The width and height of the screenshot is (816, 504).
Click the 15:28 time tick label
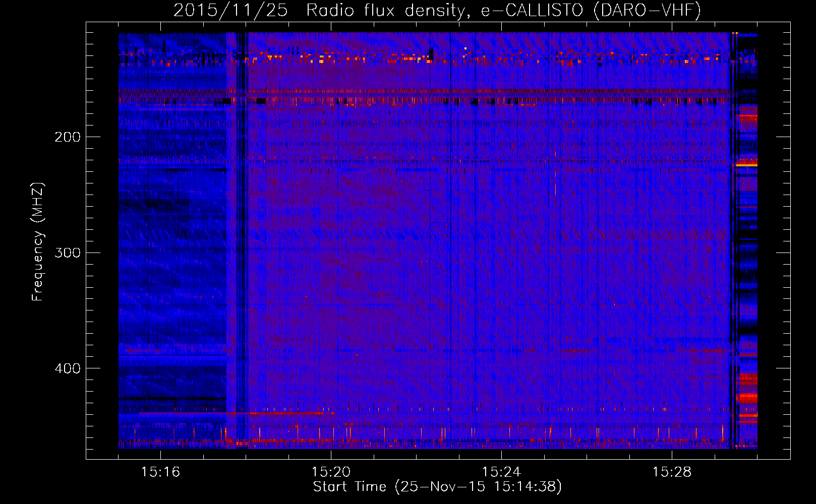(672, 472)
